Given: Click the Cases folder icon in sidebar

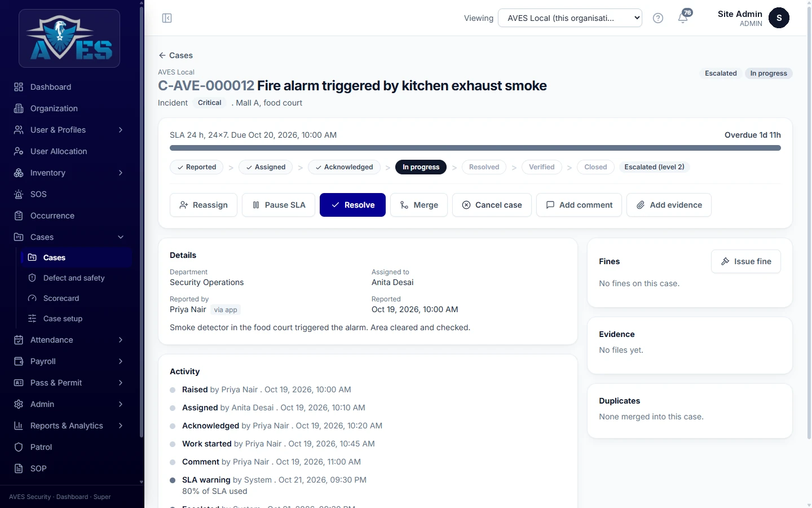Looking at the screenshot, I should pos(19,237).
